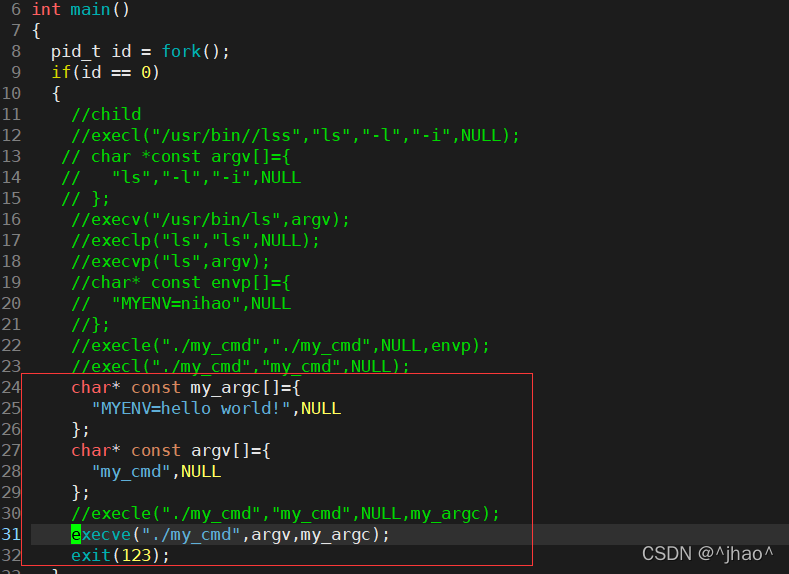Click the opening brace on line 7

(x=36, y=31)
